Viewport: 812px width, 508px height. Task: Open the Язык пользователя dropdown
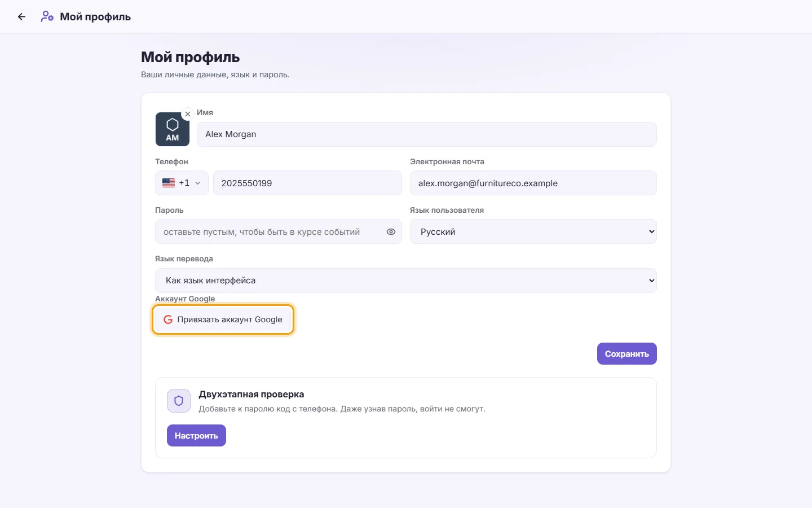point(533,231)
